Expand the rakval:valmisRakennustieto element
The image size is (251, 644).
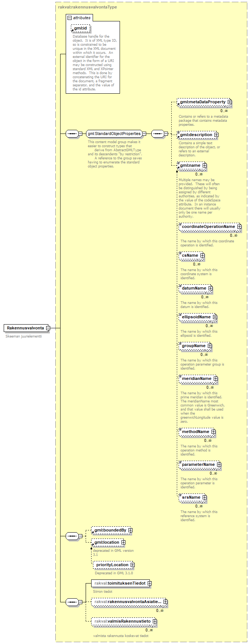coord(155,621)
